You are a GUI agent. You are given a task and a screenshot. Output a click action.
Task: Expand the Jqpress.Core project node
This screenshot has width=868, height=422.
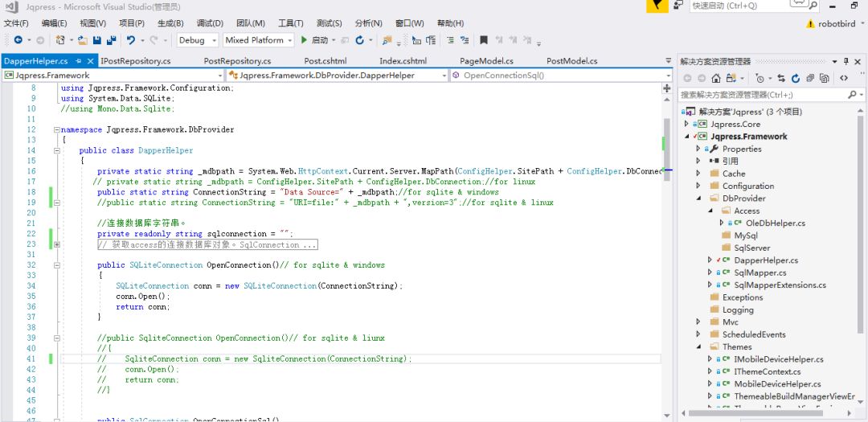pos(686,124)
